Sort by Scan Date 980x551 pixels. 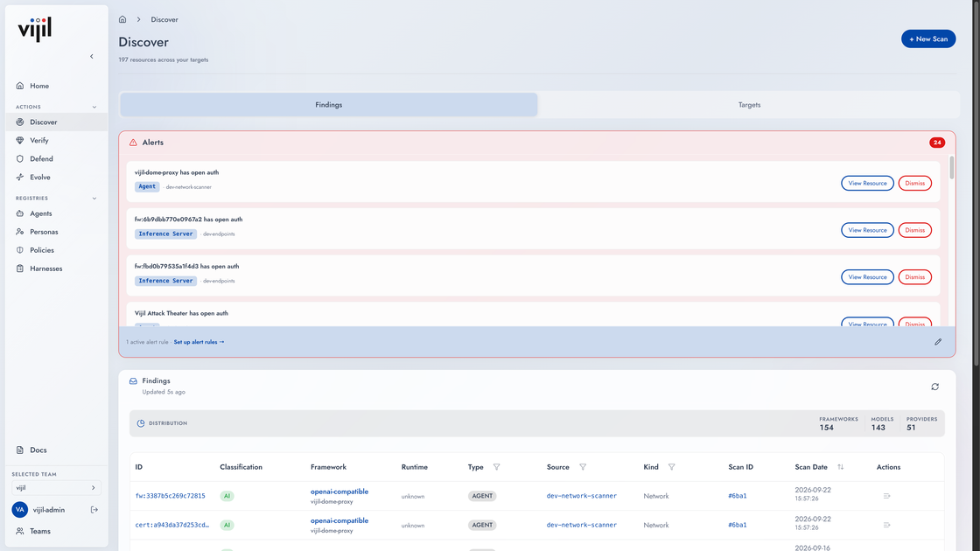point(841,467)
